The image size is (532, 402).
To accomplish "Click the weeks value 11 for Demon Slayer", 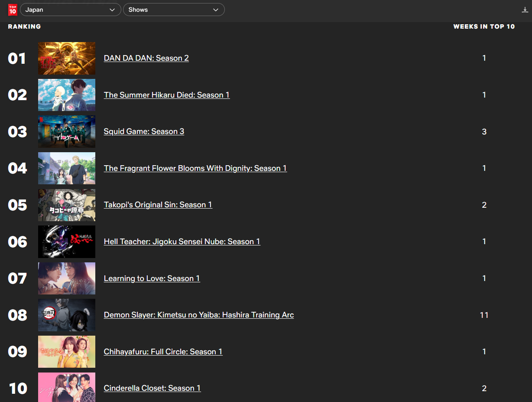I will tap(484, 315).
